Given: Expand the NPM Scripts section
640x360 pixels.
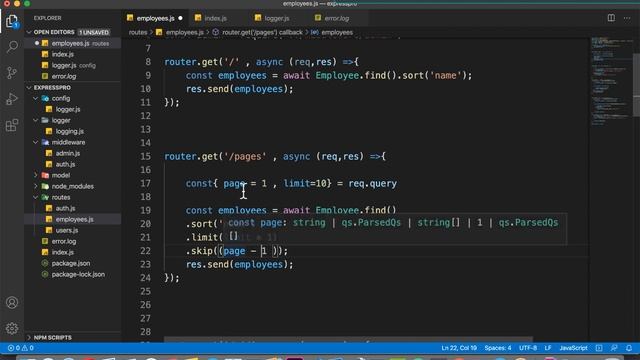Looking at the screenshot, I should click(x=29, y=338).
